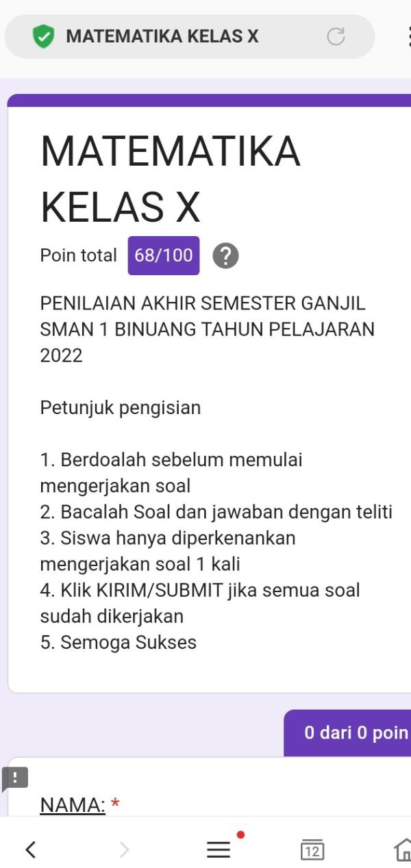This screenshot has height=868, width=411.
Task: Click the exclamation report-problem icon
Action: point(15,778)
